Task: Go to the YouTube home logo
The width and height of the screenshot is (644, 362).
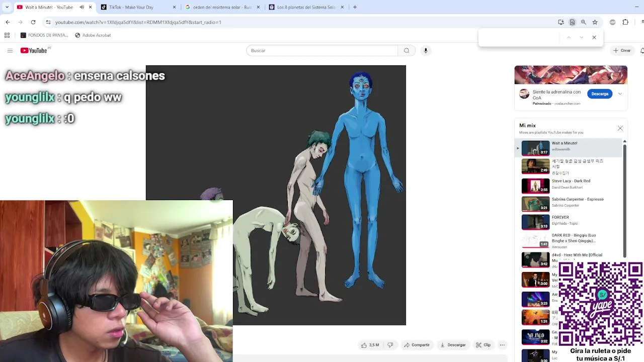Action: click(x=35, y=50)
